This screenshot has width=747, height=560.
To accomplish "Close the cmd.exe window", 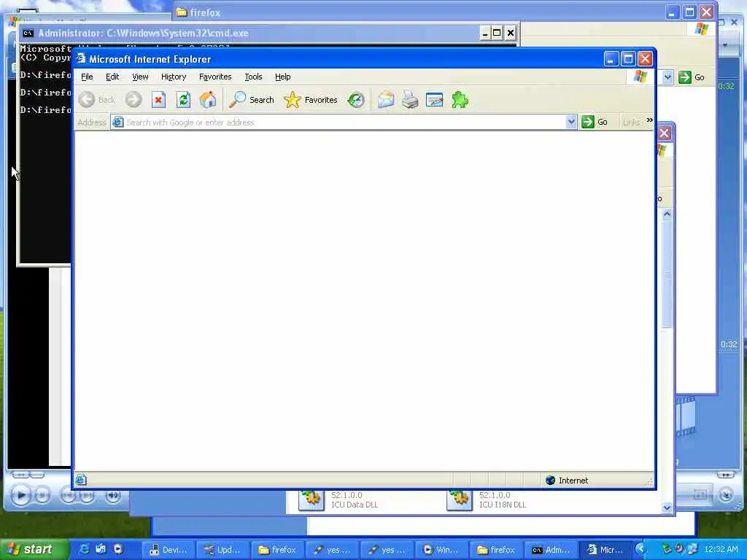I will (x=510, y=33).
